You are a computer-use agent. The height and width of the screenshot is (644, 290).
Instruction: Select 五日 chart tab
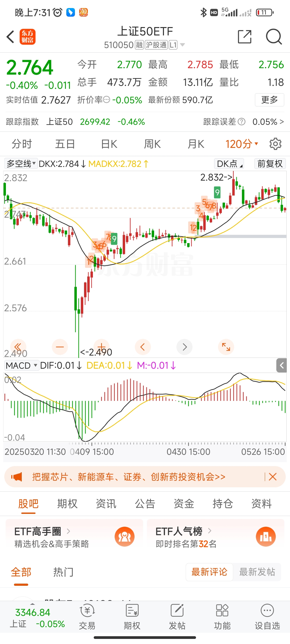coord(65,144)
